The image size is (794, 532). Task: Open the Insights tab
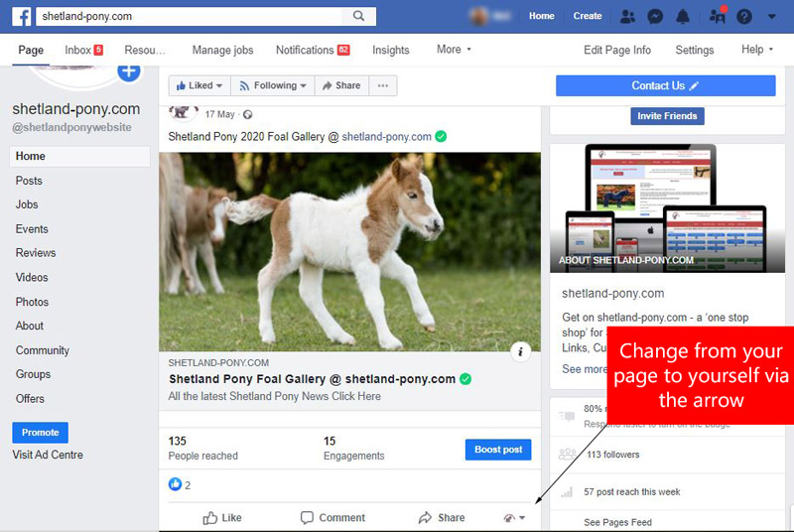tap(390, 50)
